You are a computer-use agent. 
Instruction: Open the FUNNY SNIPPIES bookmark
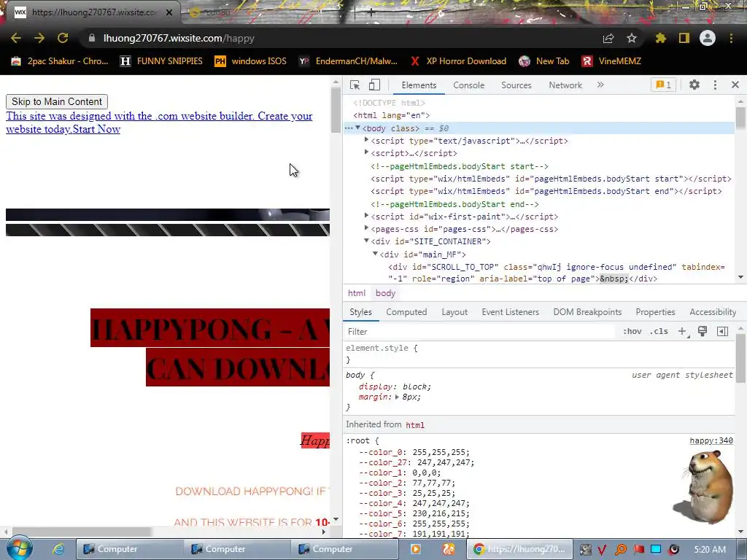[161, 61]
